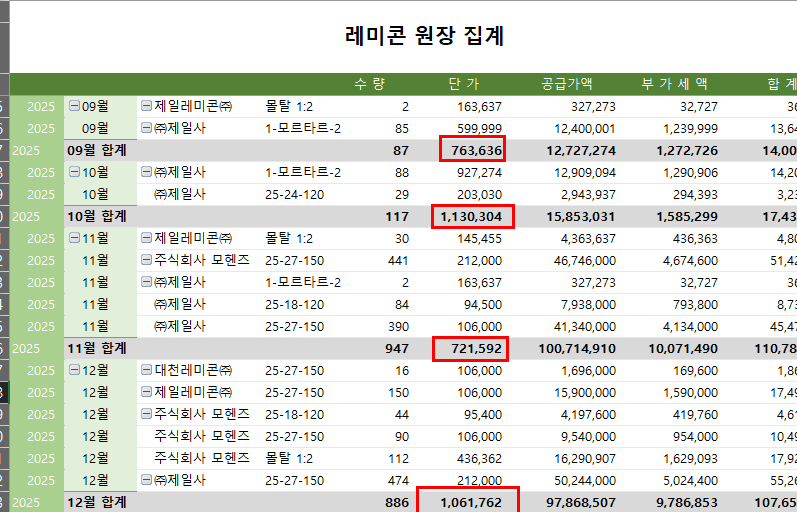Click the 단 가 column header

click(x=464, y=84)
